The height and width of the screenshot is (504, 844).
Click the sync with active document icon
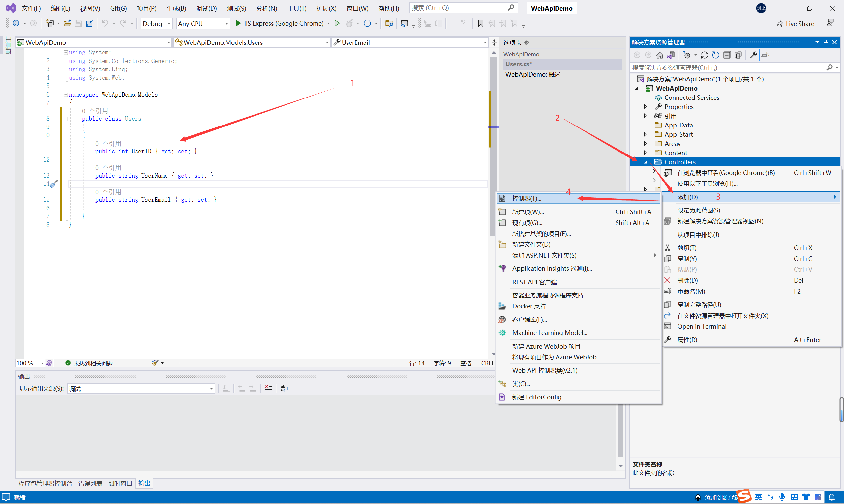[x=704, y=55]
